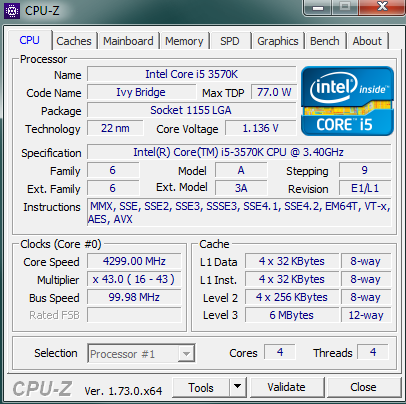This screenshot has width=406, height=404.
Task: Click the Revision value E1/L1
Action: (x=365, y=188)
